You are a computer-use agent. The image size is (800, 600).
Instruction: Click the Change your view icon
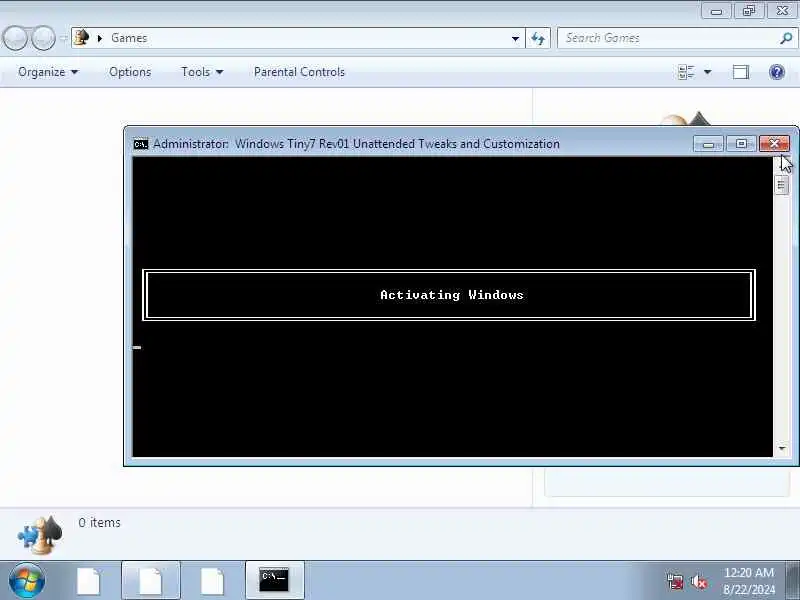click(x=686, y=72)
